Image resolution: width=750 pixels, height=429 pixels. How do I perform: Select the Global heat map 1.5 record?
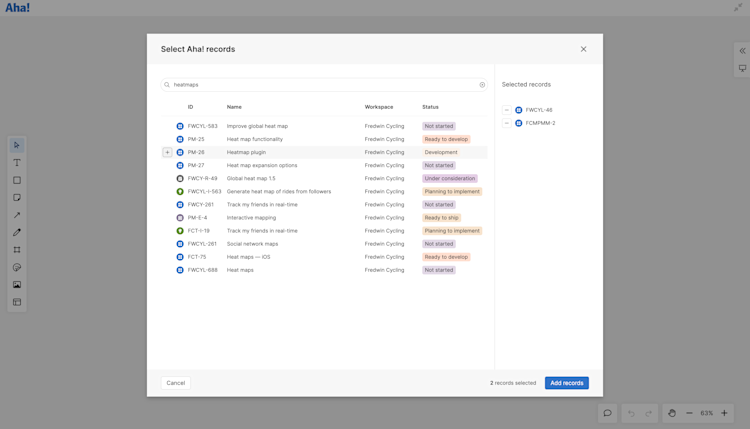(251, 178)
